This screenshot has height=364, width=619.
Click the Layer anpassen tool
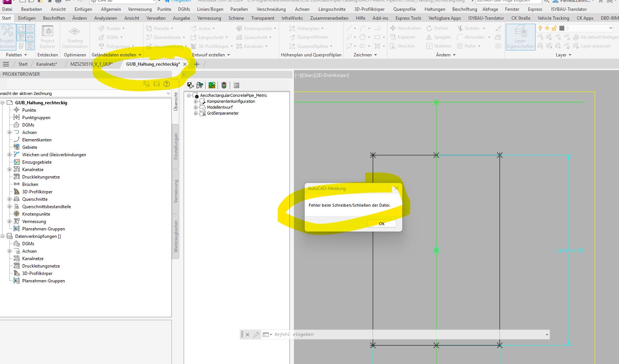(592, 46)
